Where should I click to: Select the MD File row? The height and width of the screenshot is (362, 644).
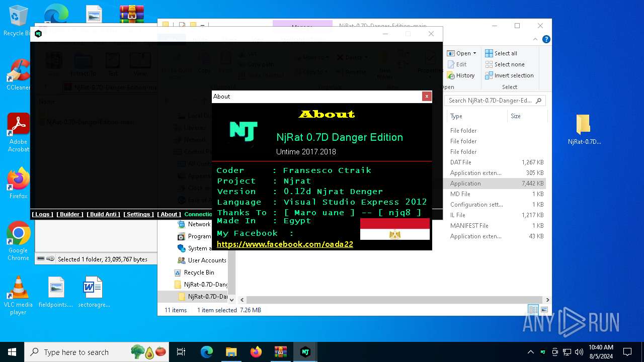[x=496, y=194]
